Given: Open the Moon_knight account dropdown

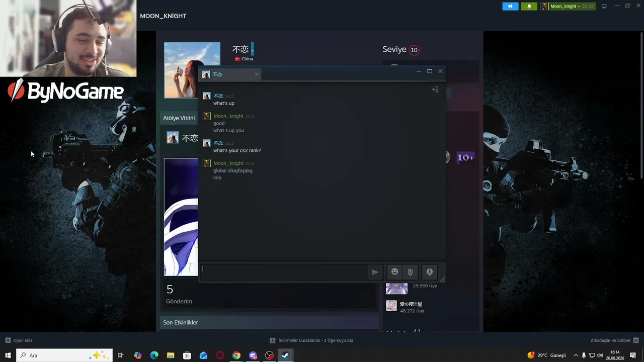Looking at the screenshot, I should pyautogui.click(x=568, y=7).
